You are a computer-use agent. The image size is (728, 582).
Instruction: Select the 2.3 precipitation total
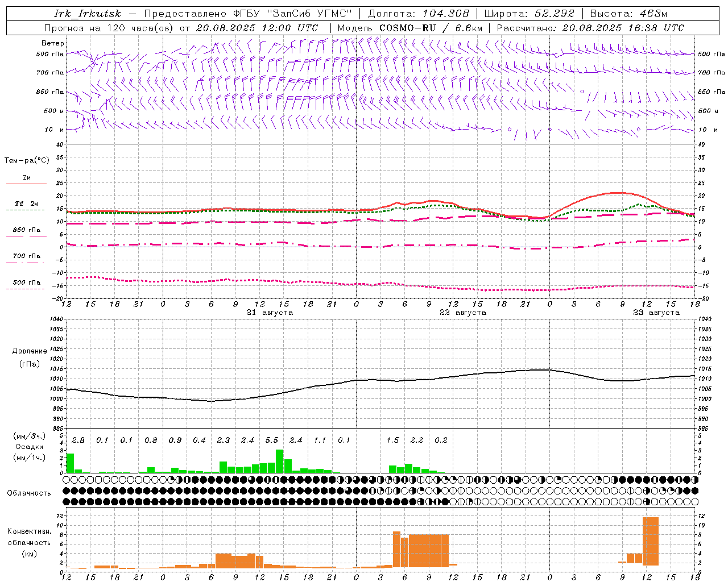224,440
